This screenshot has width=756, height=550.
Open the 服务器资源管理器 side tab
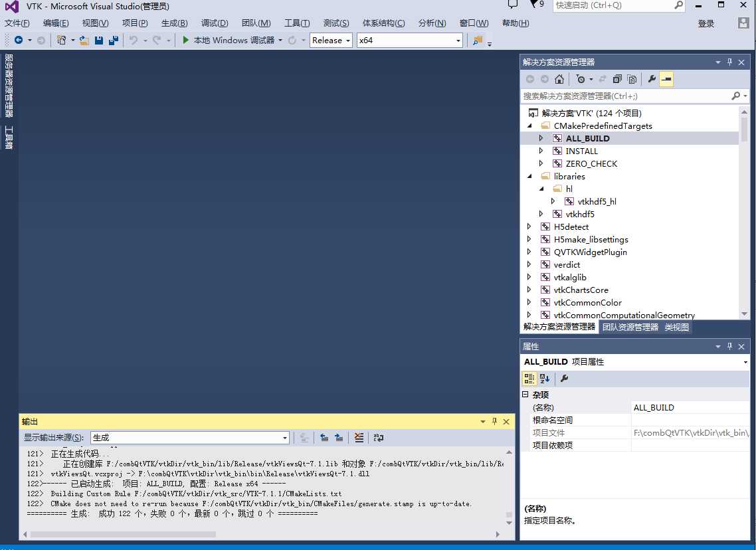(9, 85)
